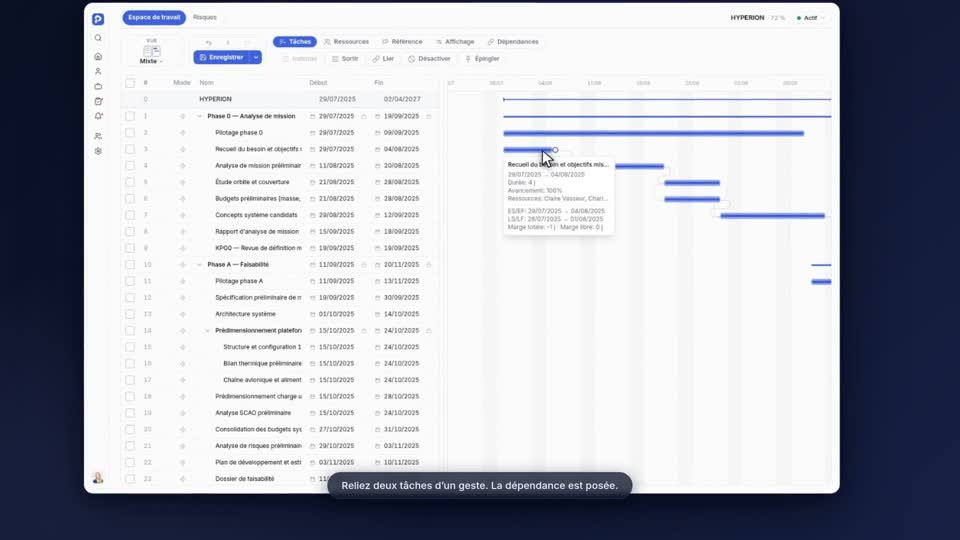
Task: Open start date calendar for Pilotage phase 0
Action: pyautogui.click(x=312, y=133)
